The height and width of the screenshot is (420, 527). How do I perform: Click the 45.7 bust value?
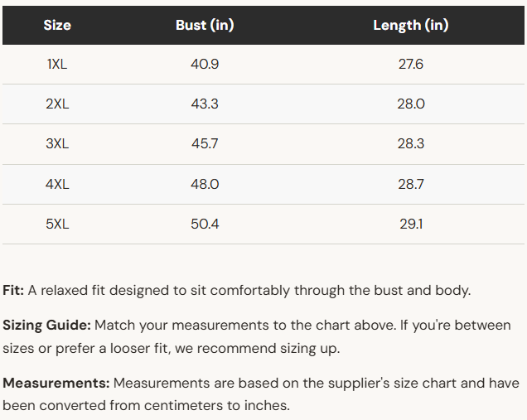(x=205, y=143)
